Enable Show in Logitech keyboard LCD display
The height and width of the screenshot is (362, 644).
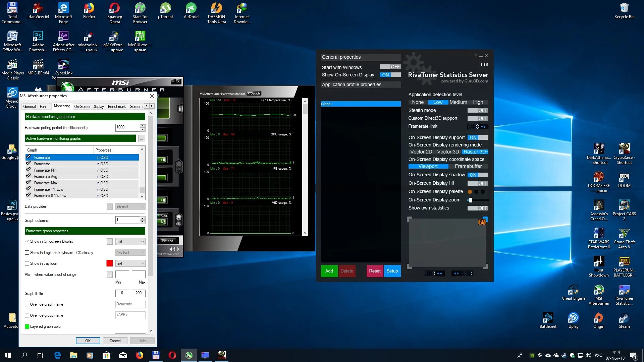click(27, 253)
